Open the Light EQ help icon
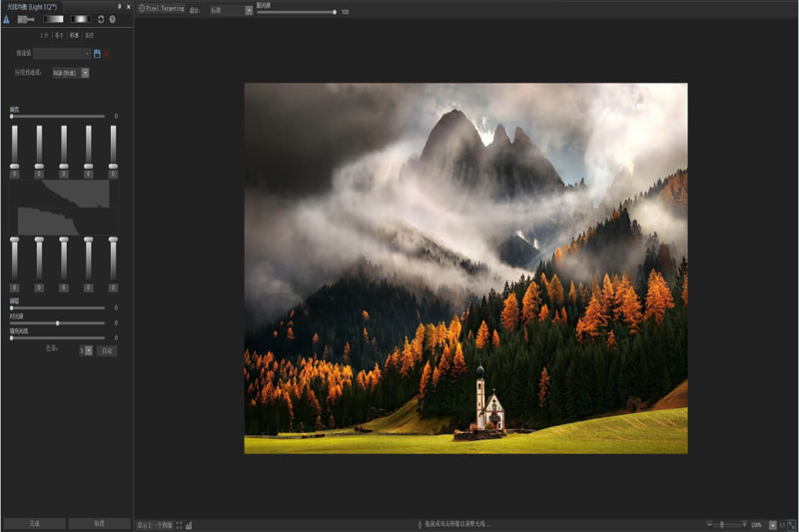 (x=113, y=19)
